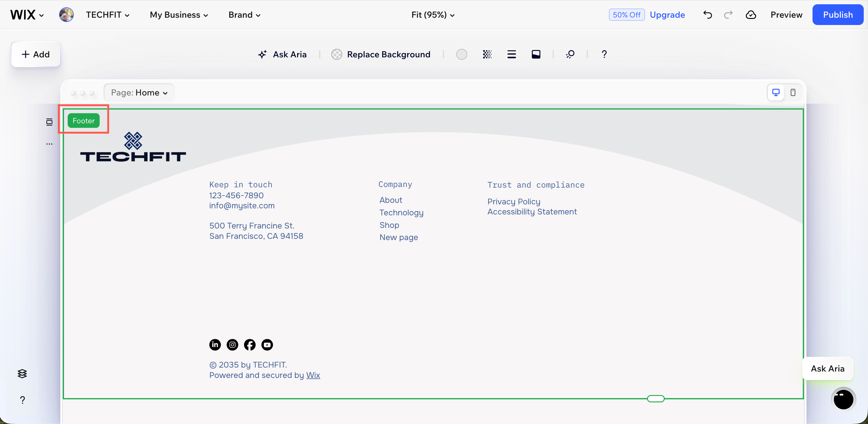Switch canvas to mobile view
The width and height of the screenshot is (868, 424).
[793, 92]
